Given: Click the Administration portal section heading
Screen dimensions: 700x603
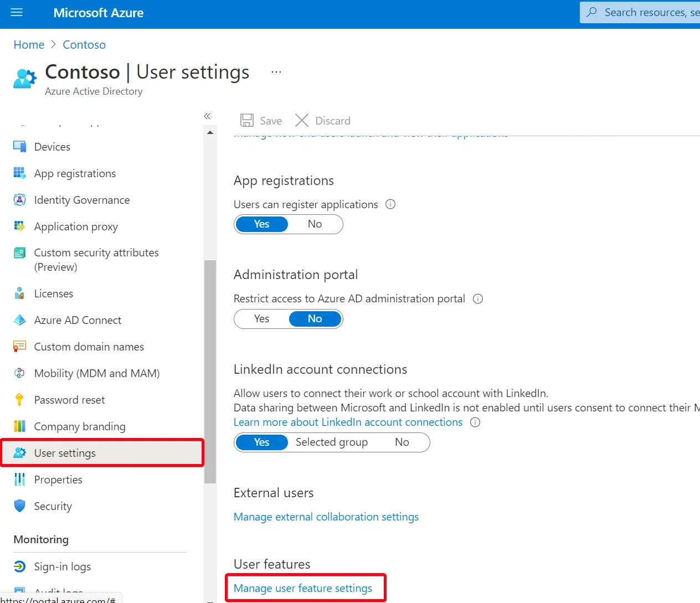Looking at the screenshot, I should tap(296, 275).
